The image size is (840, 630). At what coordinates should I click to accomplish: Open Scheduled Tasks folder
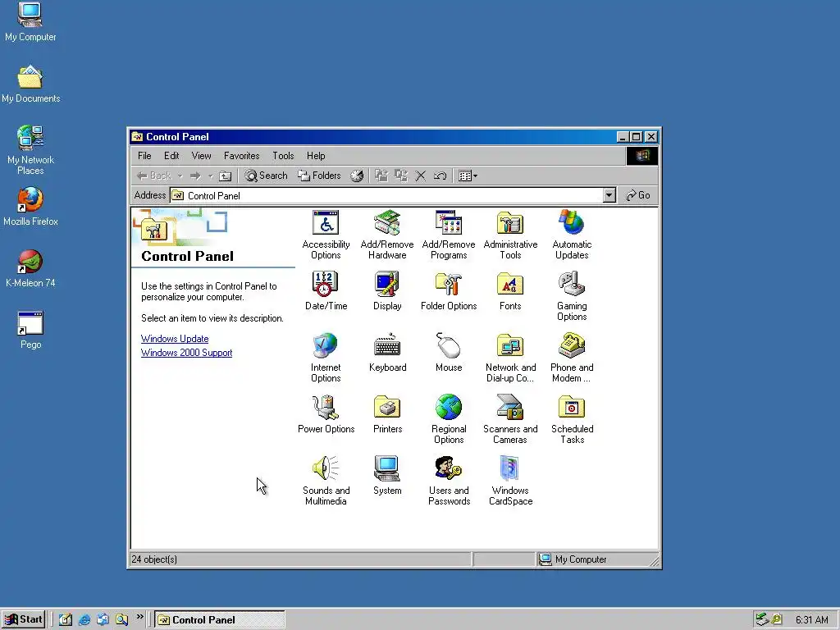(572, 419)
